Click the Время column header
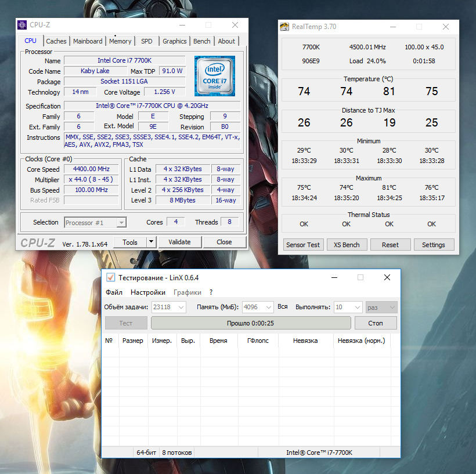This screenshot has height=474, width=476. pyautogui.click(x=218, y=341)
